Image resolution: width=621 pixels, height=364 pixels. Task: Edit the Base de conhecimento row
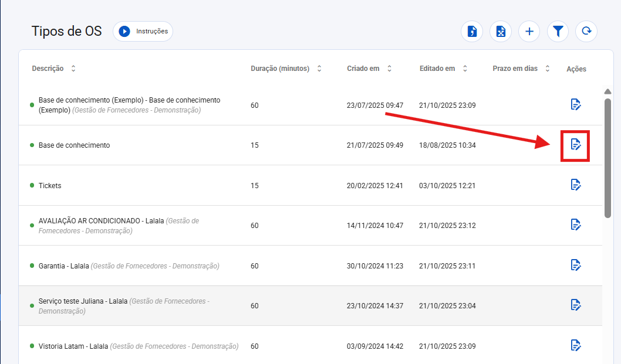coord(575,144)
